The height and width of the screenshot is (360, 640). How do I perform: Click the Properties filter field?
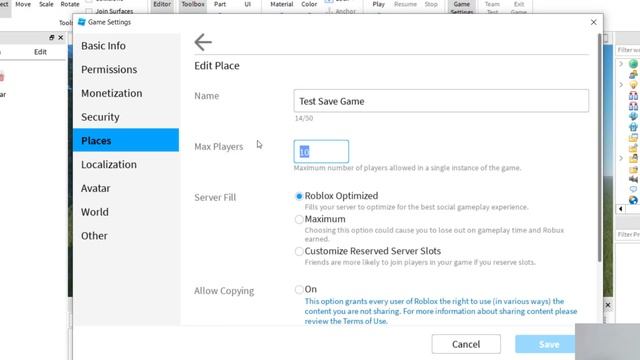tap(628, 234)
